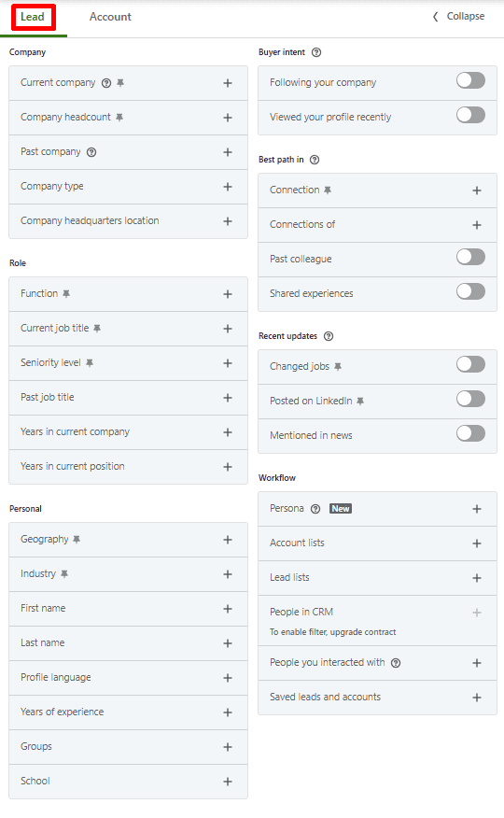Click pin icon beside Company headcount
Image resolution: width=504 pixels, height=818 pixels.
pos(119,118)
